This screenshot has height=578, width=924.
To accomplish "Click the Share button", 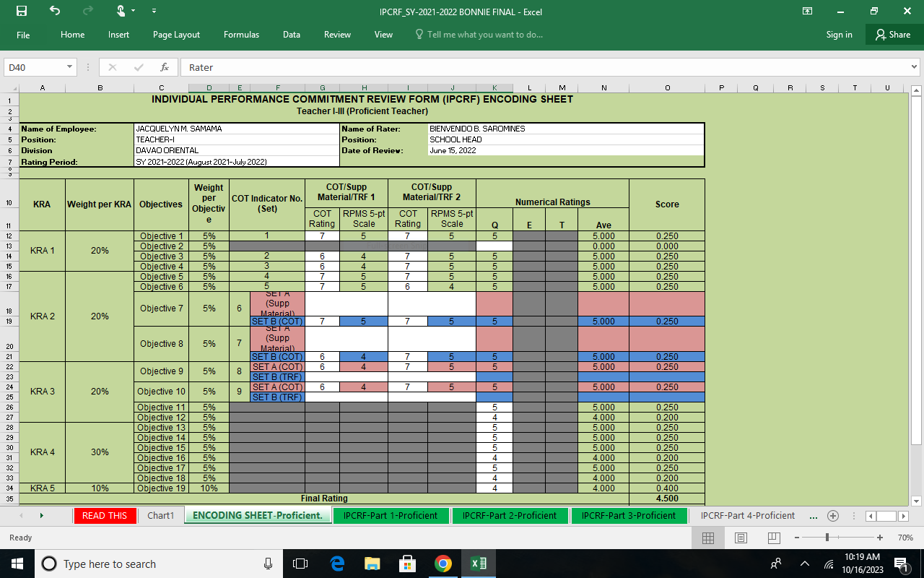I will (893, 35).
